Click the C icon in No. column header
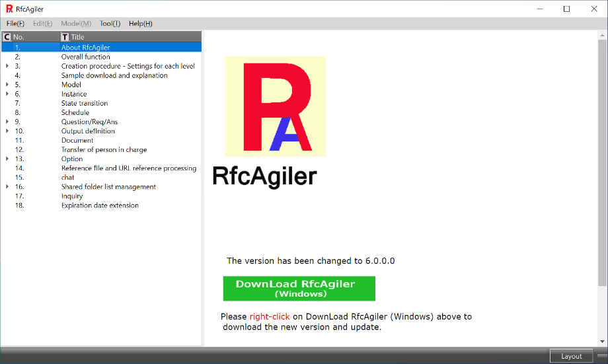The height and width of the screenshot is (364, 608). [7, 37]
